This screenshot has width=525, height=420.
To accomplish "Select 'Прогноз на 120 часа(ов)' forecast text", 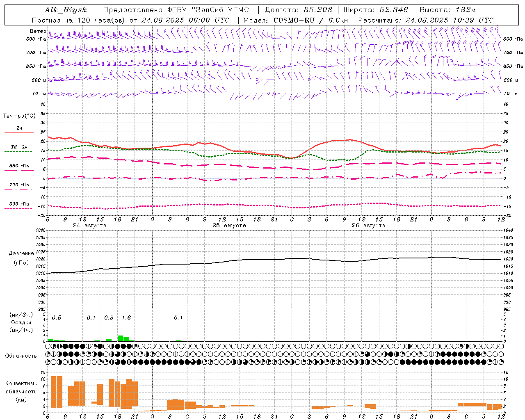I will pos(79,20).
